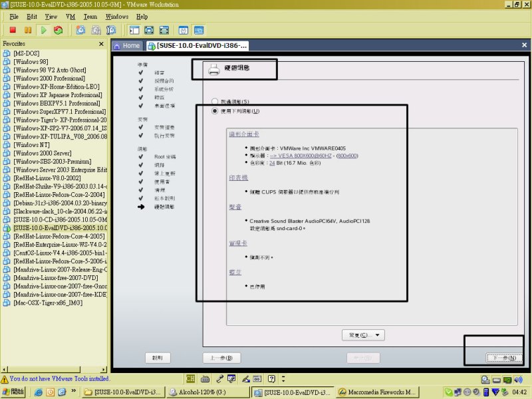Take a snapshot with the clock icon
Image resolution: width=532 pixels, height=399 pixels.
(80, 30)
